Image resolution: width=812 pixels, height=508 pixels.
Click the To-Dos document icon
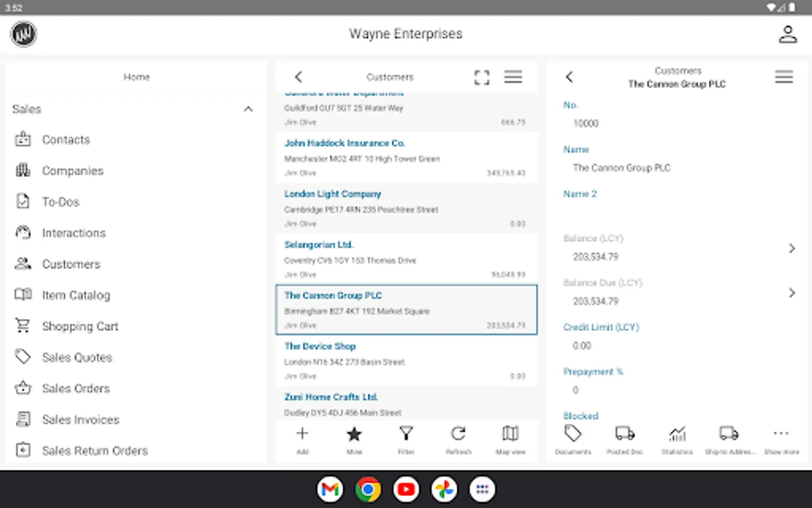(23, 201)
